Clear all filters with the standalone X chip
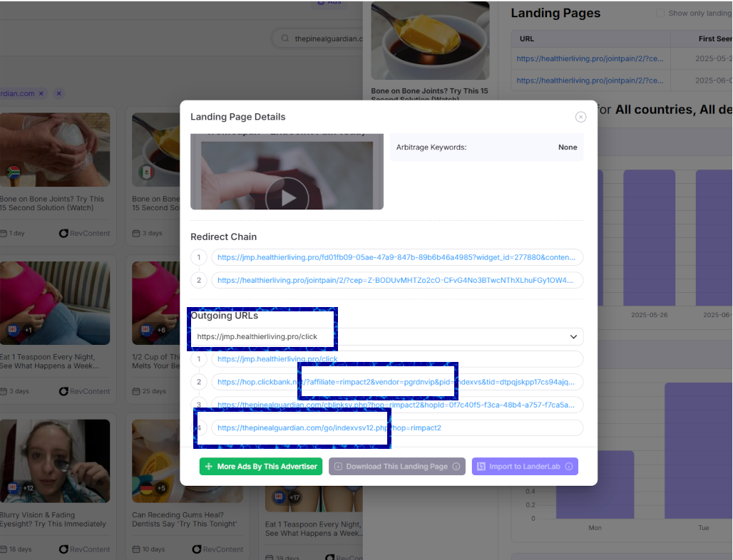Viewport: 733px width, 560px height. click(59, 93)
